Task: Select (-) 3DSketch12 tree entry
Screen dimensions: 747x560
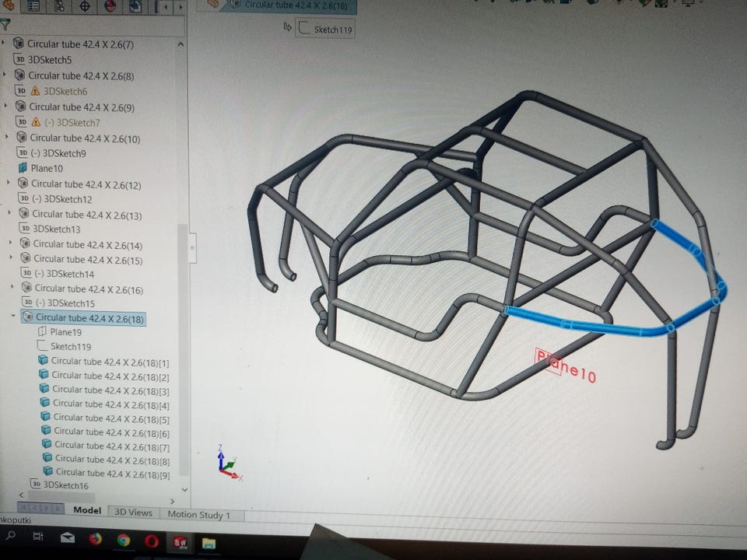Action: pos(62,200)
